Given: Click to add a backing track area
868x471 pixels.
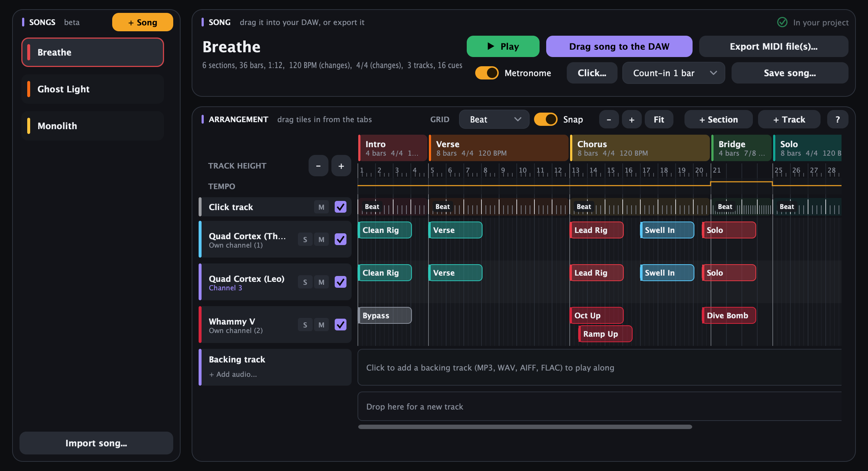Looking at the screenshot, I should click(600, 367).
